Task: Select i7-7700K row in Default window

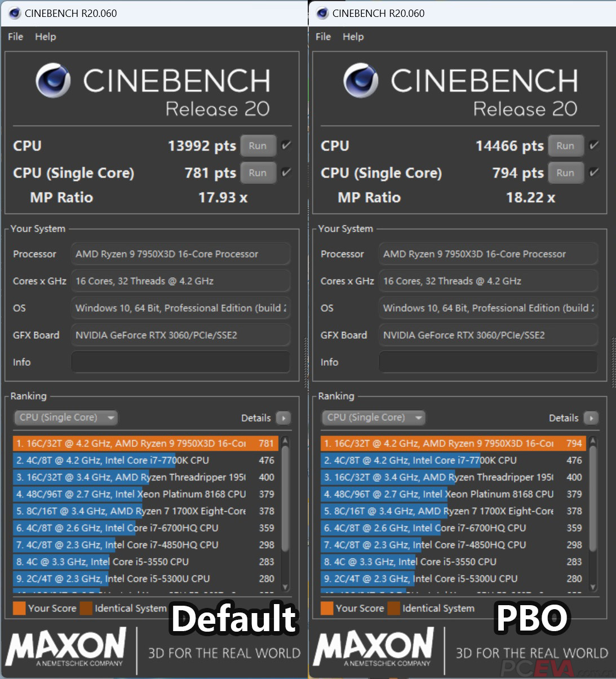Action: 145,460
